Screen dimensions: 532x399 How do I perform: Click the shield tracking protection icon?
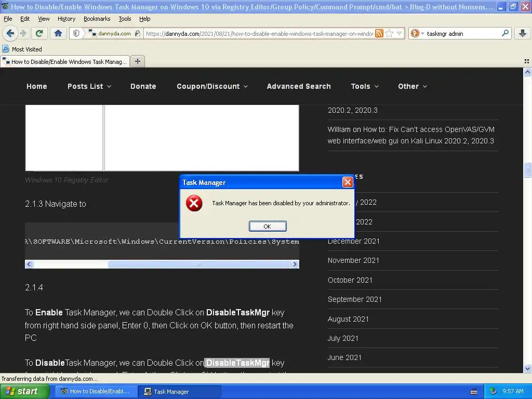coord(76,33)
